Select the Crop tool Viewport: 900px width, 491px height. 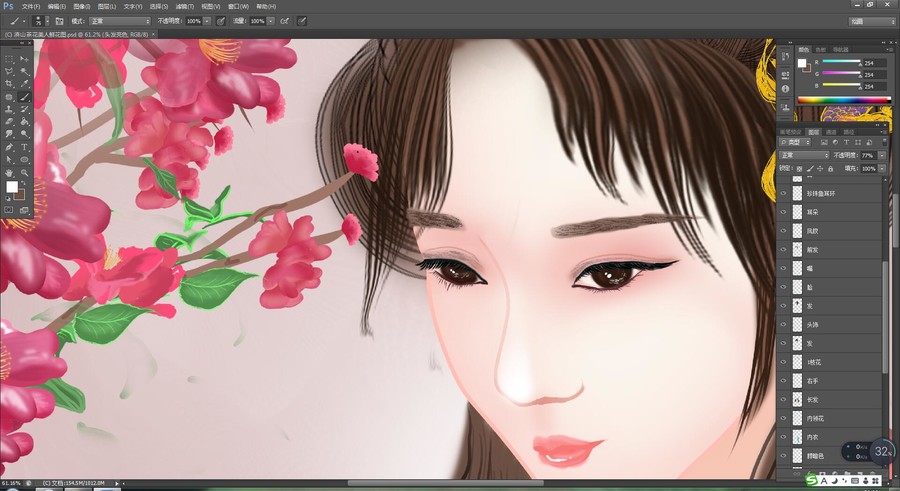[x=9, y=84]
